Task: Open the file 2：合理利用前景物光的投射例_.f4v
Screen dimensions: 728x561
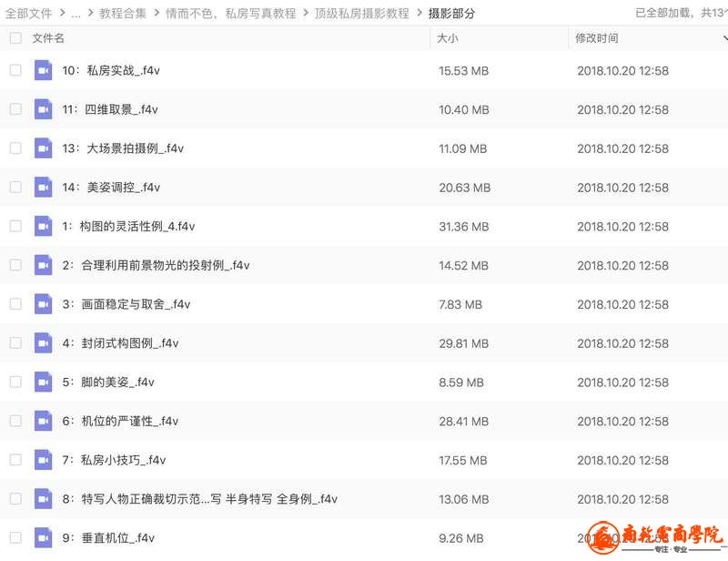Action: [x=157, y=265]
